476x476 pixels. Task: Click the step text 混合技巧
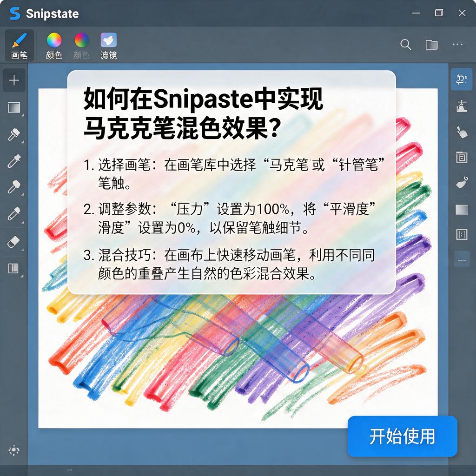tap(124, 255)
